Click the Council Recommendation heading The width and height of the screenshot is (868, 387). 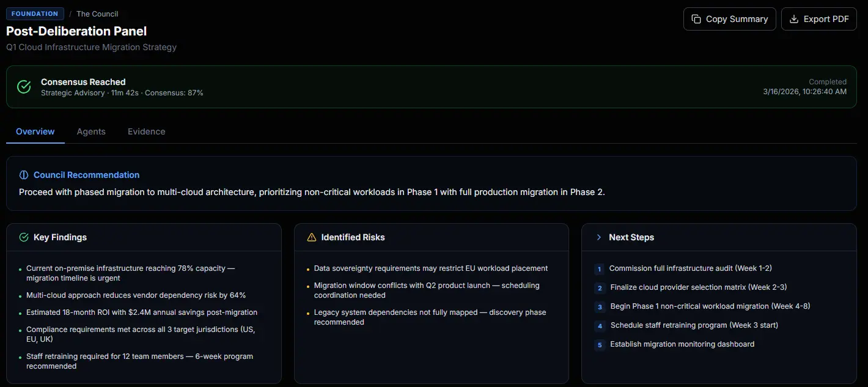[x=86, y=175]
